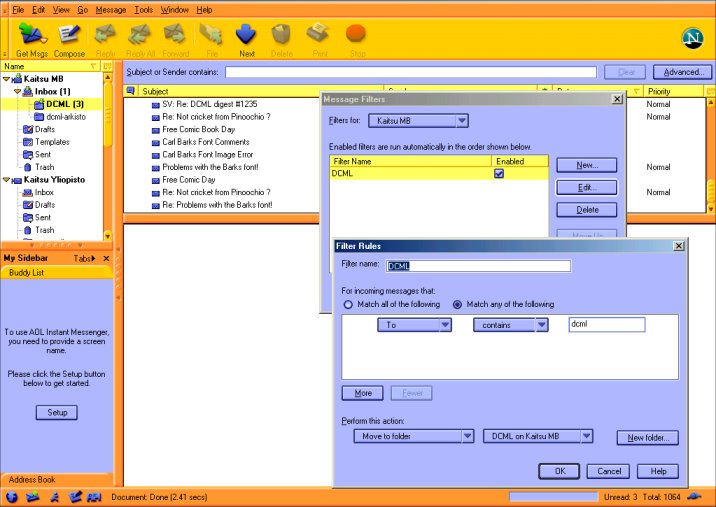
Task: Open the Go menu
Action: coord(83,10)
